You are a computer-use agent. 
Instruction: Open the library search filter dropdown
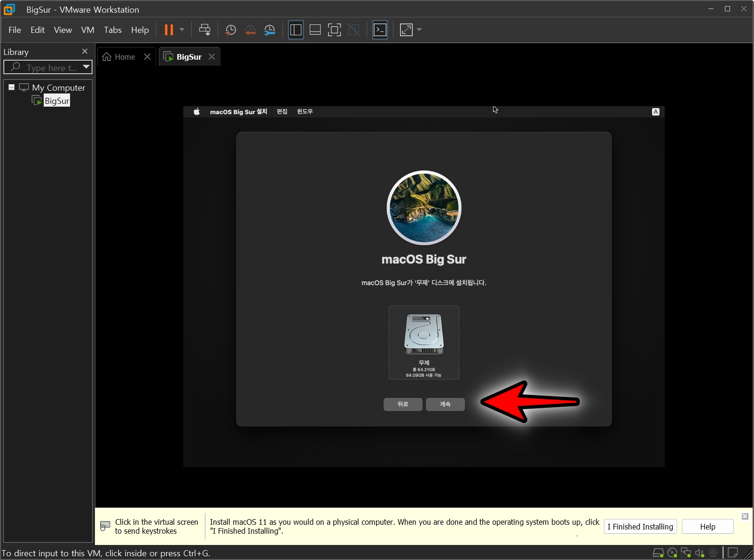click(x=86, y=67)
